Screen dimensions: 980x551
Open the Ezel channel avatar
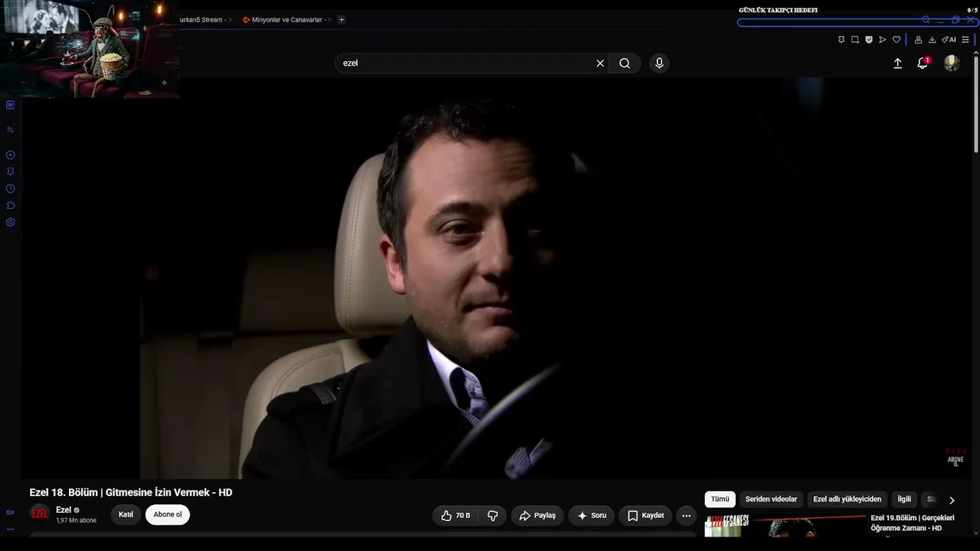pyautogui.click(x=39, y=514)
